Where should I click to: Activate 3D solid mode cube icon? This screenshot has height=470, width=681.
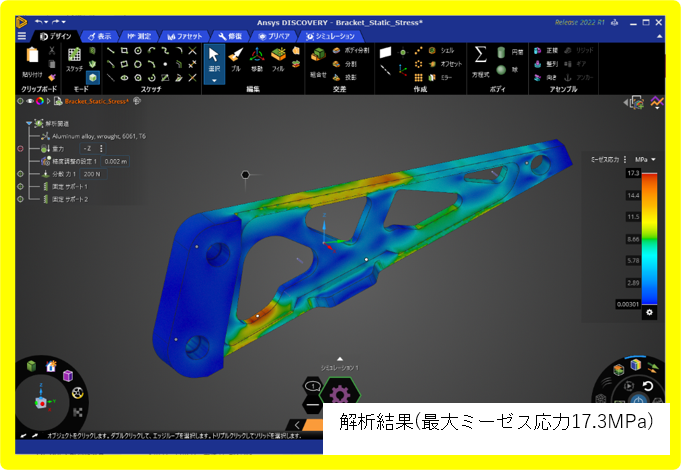tap(93, 78)
